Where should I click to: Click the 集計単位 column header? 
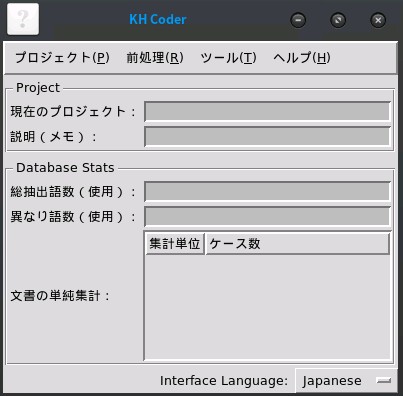click(175, 244)
